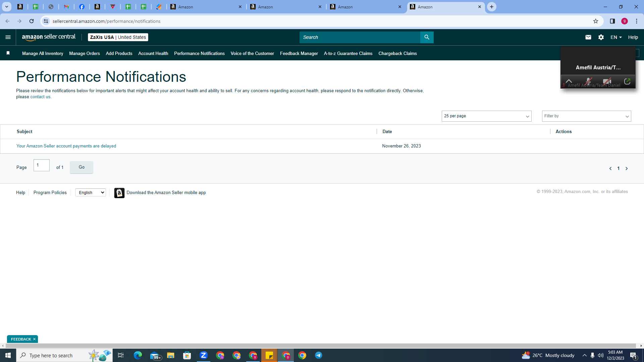Download the Amazon Seller mobile app link
This screenshot has width=644, height=362.
(x=166, y=193)
